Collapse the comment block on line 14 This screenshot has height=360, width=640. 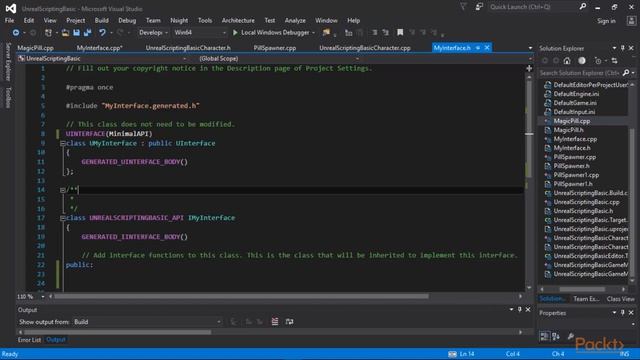(62, 190)
